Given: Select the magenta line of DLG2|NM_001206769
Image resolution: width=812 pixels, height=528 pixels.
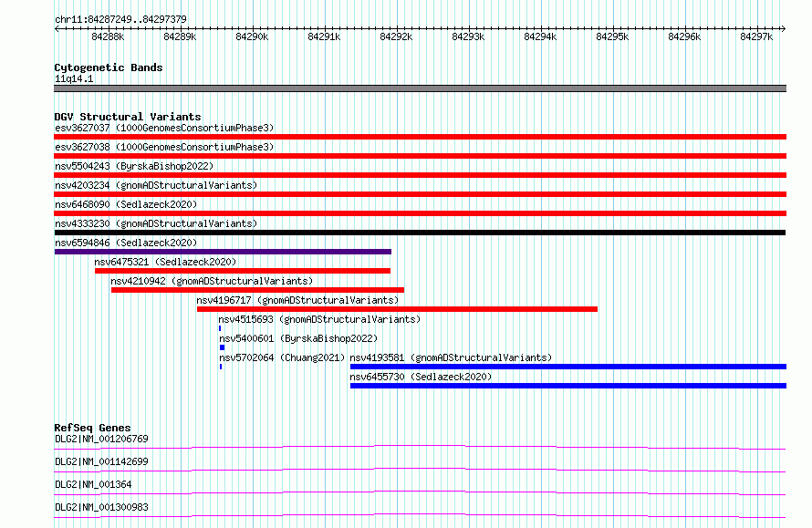Looking at the screenshot, I should click(x=420, y=447).
